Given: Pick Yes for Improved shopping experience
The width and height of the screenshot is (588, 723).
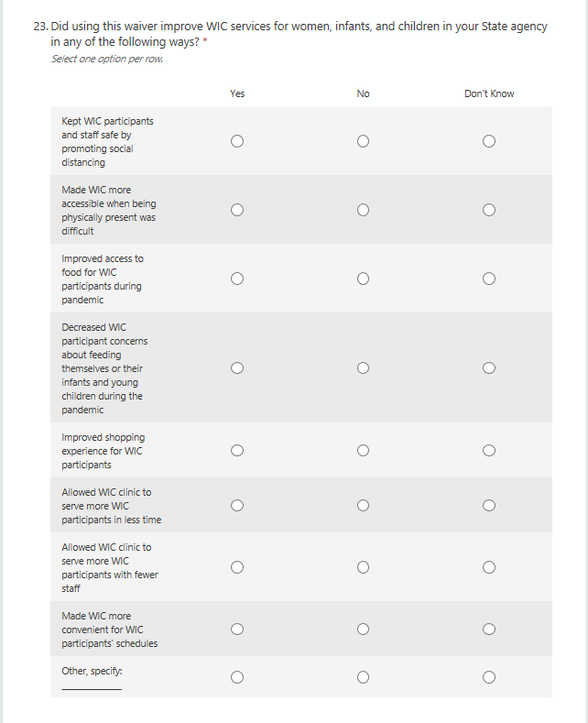Looking at the screenshot, I should 237,451.
